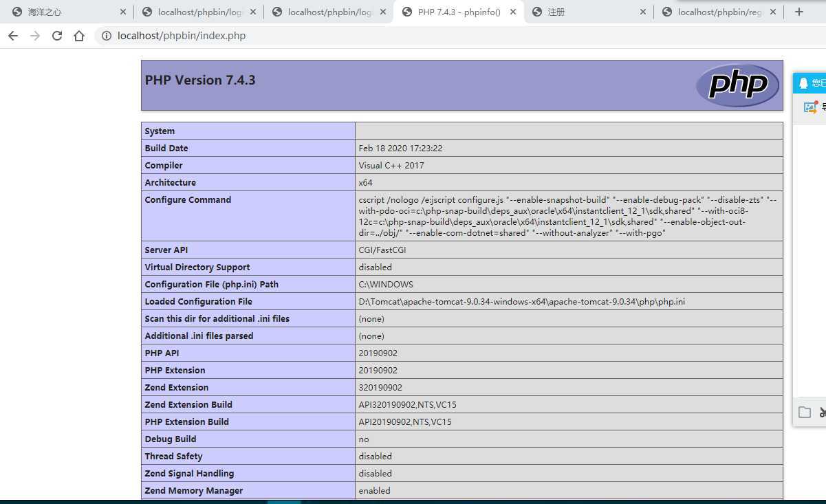The image size is (826, 504).
Task: Click the 'Debug Build' label
Action: pyautogui.click(x=171, y=439)
